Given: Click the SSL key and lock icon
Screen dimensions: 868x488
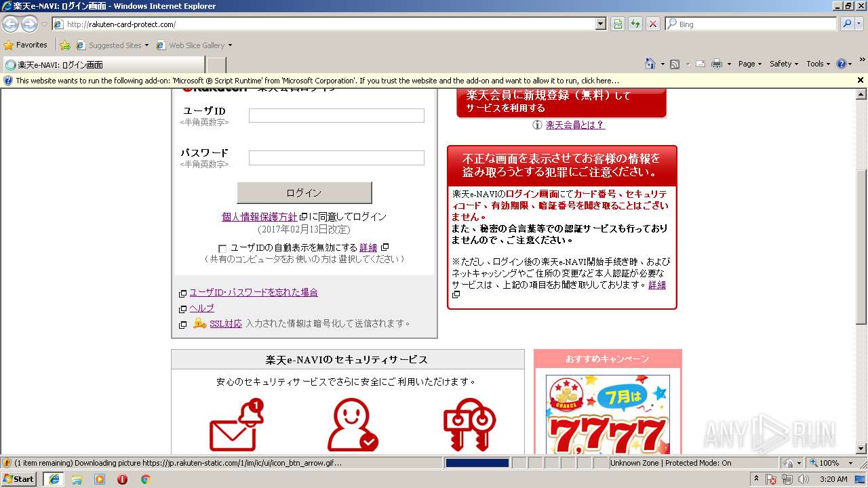Looking at the screenshot, I should point(199,323).
